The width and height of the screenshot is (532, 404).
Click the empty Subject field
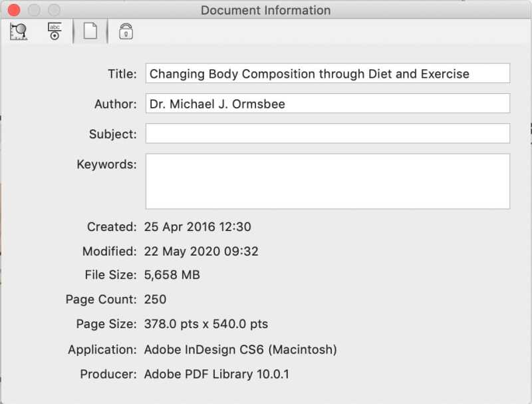point(327,134)
